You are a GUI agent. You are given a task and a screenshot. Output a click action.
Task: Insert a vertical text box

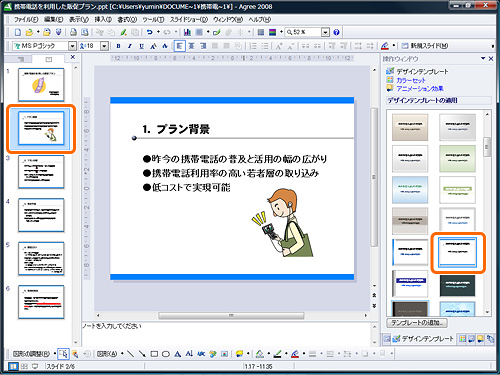click(x=189, y=354)
